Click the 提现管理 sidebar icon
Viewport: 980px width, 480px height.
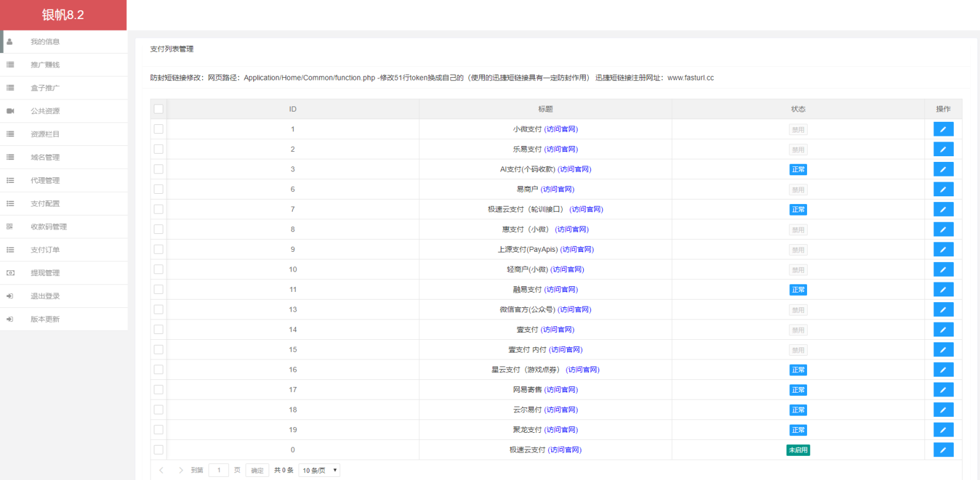(10, 272)
